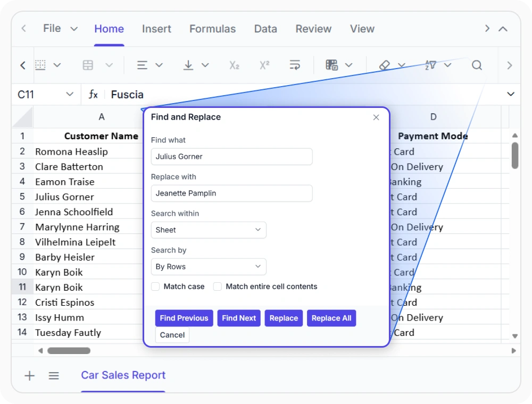Enable the Match case checkbox
The width and height of the screenshot is (532, 404).
click(155, 287)
